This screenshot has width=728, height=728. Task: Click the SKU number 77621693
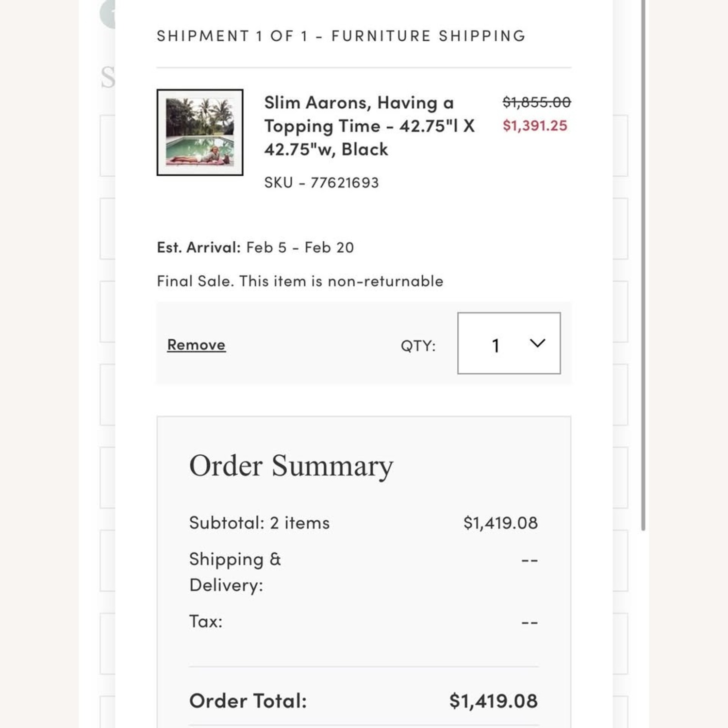tap(321, 182)
